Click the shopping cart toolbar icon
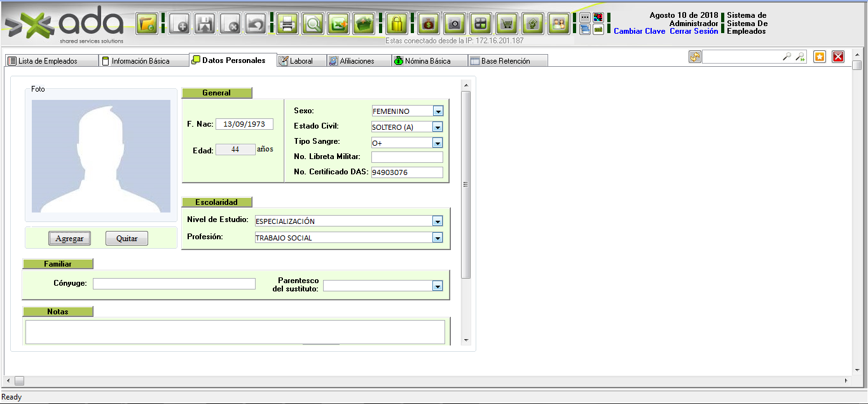 coord(507,24)
